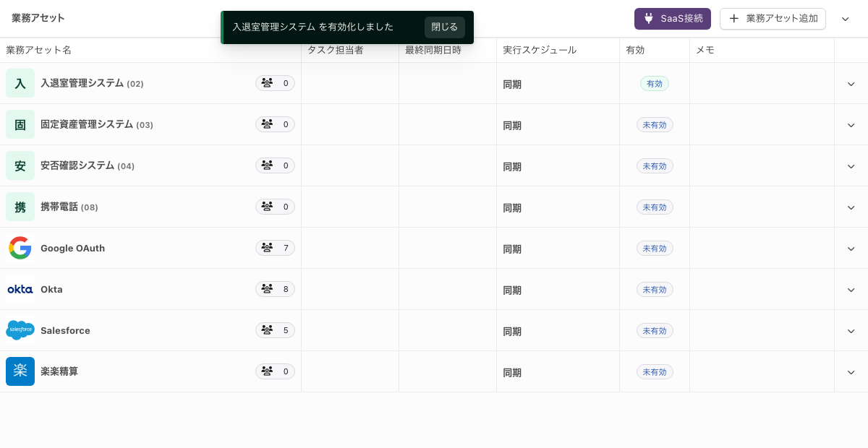868x448 pixels.
Task: Open the Salesforce asset name
Action: [65, 330]
